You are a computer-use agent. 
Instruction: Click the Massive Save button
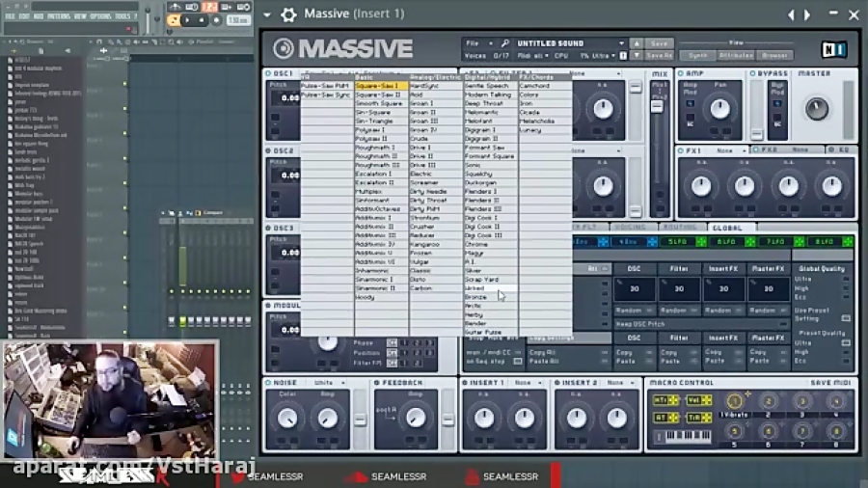(659, 43)
